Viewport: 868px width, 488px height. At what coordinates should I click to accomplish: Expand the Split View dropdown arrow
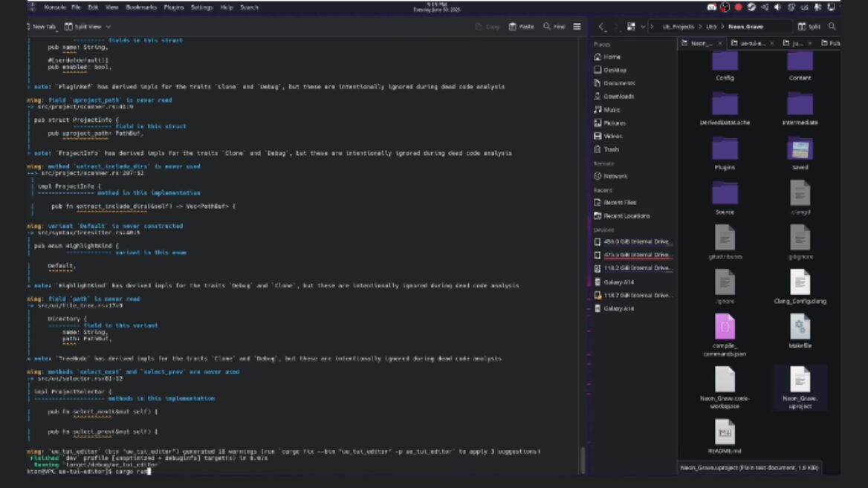(x=108, y=27)
